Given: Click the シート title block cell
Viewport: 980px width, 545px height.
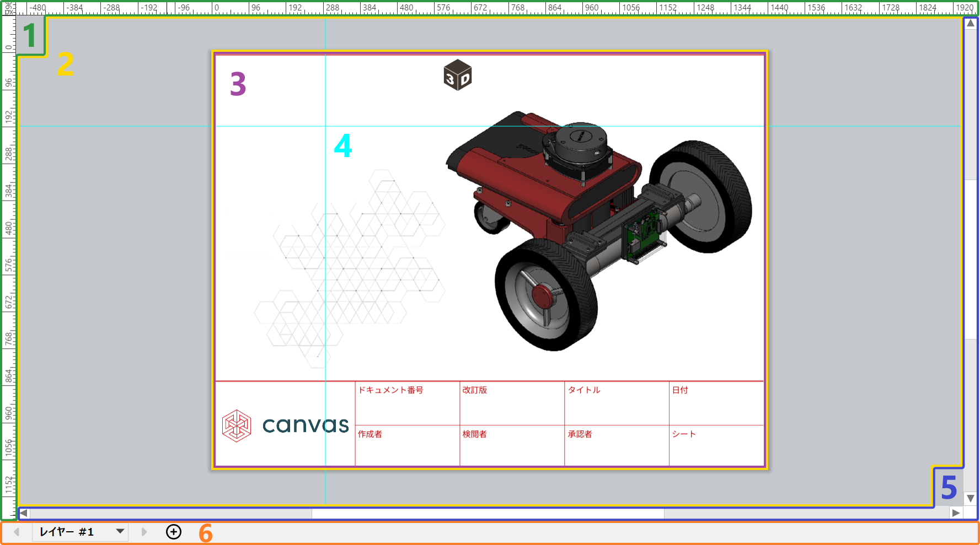Looking at the screenshot, I should click(x=716, y=445).
